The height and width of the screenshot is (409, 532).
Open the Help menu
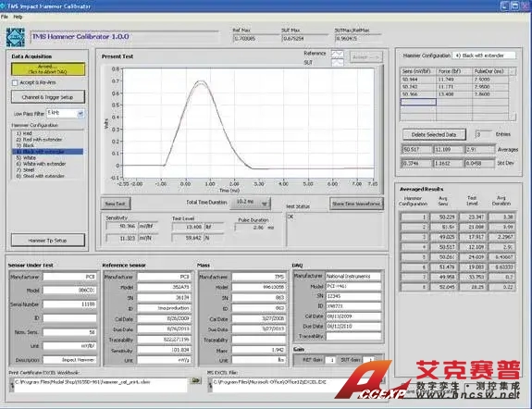pyautogui.click(x=18, y=17)
